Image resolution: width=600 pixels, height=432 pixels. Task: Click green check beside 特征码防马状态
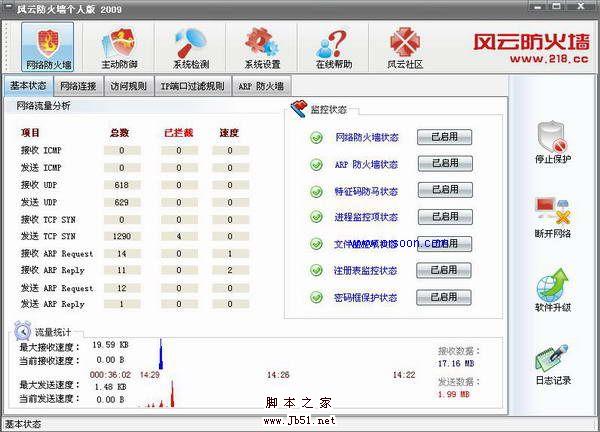coord(316,191)
